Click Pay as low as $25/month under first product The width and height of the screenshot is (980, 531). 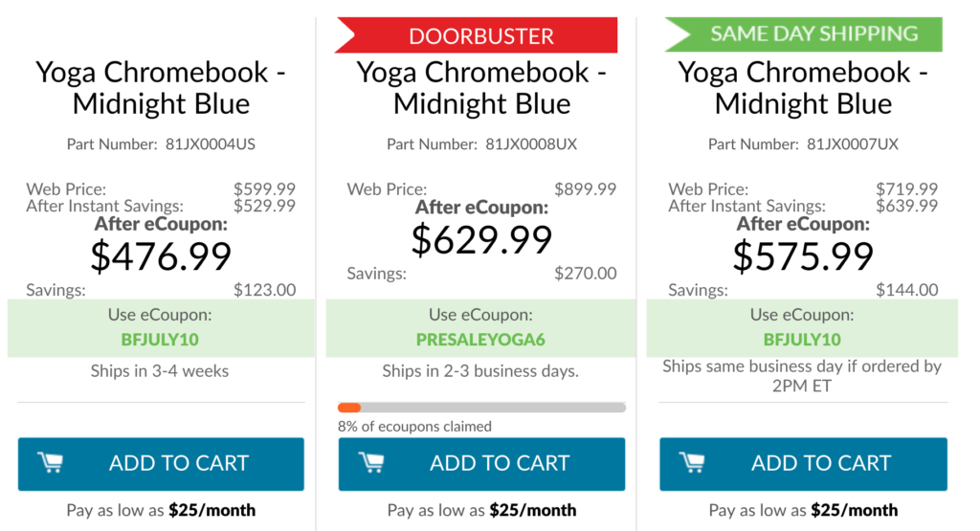(x=161, y=510)
